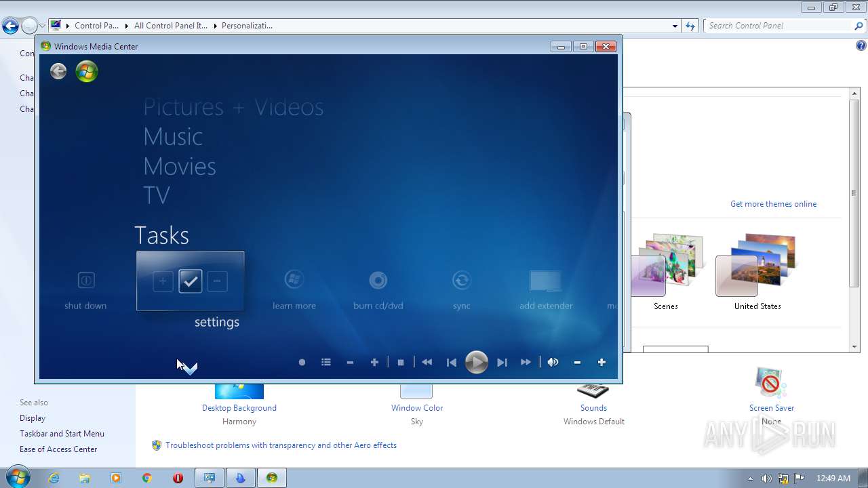Open Desktop Background settings
Viewport: 868px width, 488px height.
pos(239,408)
